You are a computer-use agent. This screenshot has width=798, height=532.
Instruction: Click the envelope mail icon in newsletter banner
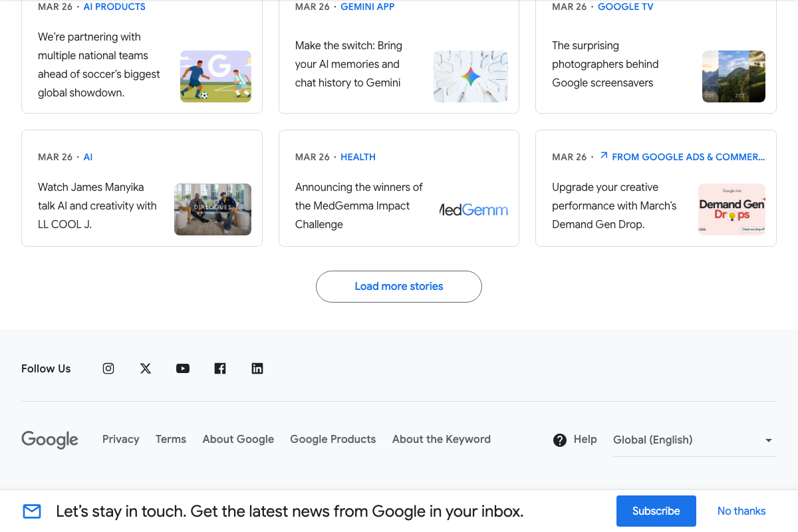(32, 511)
